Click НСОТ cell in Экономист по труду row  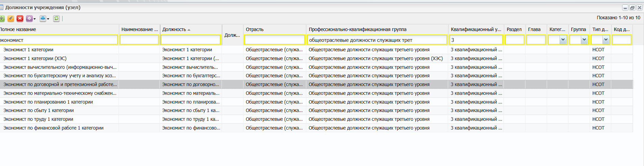tap(598, 119)
